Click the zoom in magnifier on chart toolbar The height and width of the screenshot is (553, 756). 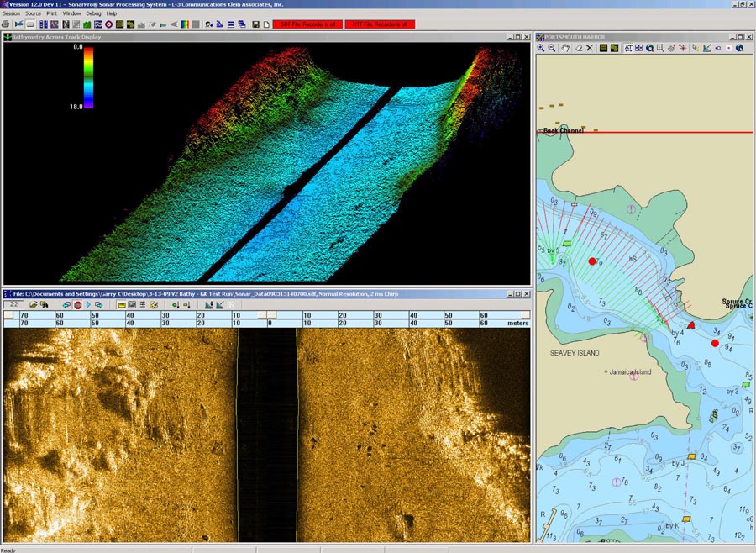[542, 49]
